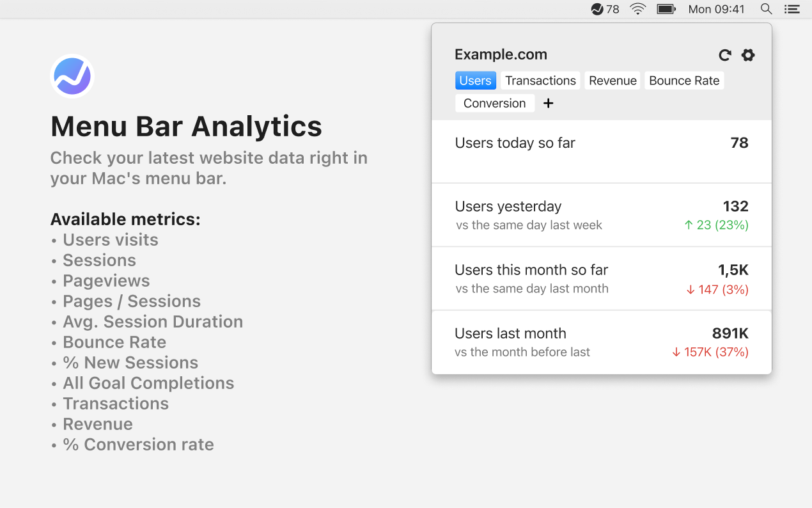Viewport: 812px width, 508px height.
Task: Open Spotlight search magnifier icon
Action: (766, 9)
